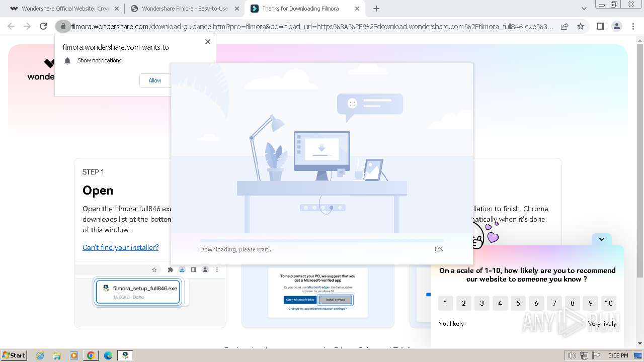
Task: Open volume control in system tray
Action: pos(572,355)
